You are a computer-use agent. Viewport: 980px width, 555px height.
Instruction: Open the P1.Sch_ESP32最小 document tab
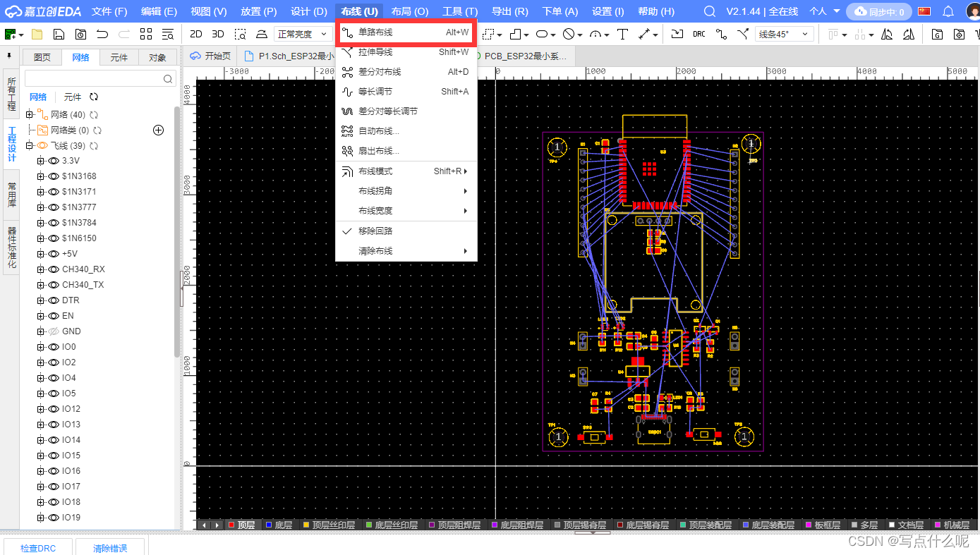point(288,56)
